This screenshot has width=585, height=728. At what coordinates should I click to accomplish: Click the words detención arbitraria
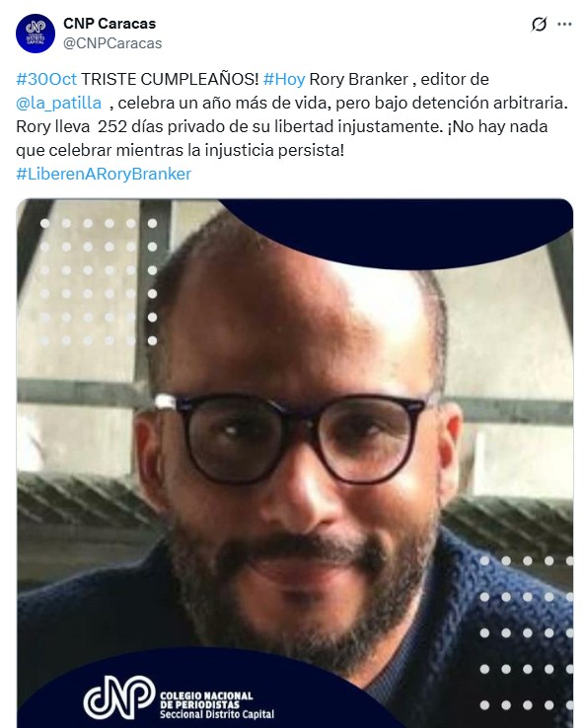pos(490,103)
